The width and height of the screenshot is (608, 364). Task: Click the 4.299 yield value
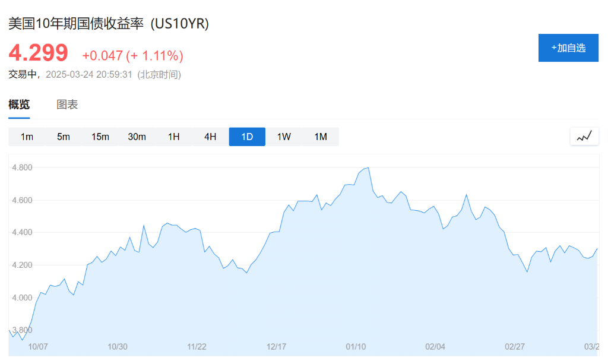click(x=39, y=53)
